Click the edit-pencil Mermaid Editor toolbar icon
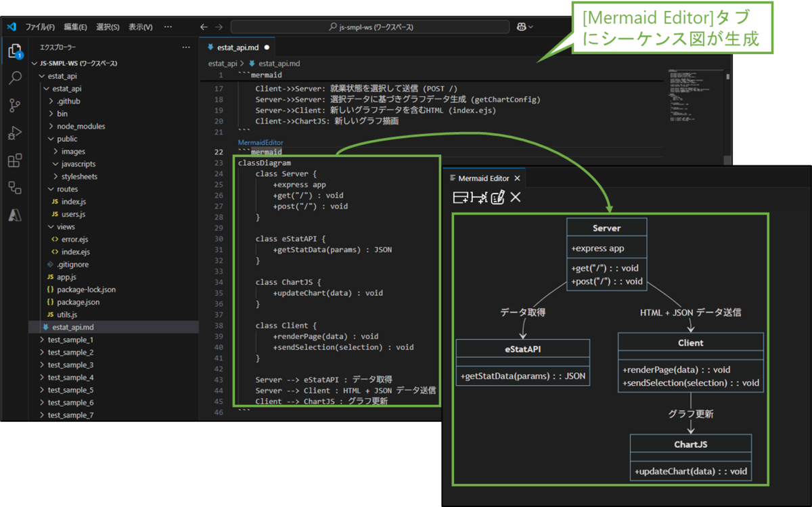The width and height of the screenshot is (812, 507). pyautogui.click(x=497, y=198)
